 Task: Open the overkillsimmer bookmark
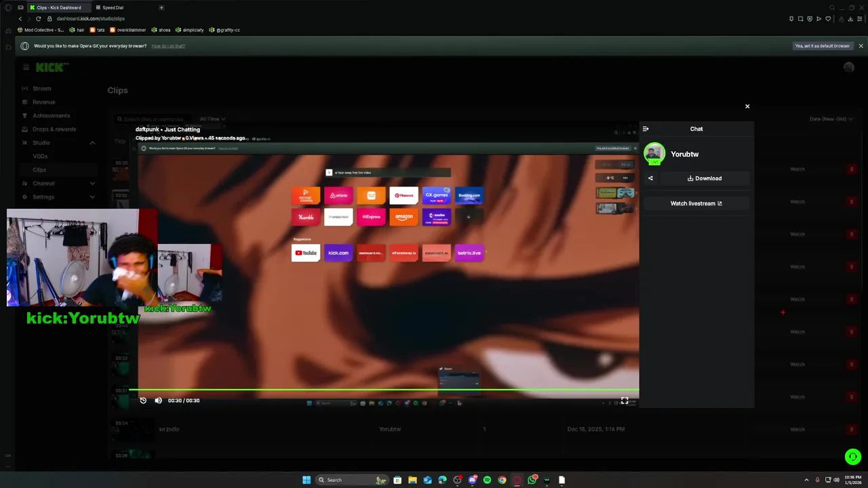(127, 30)
